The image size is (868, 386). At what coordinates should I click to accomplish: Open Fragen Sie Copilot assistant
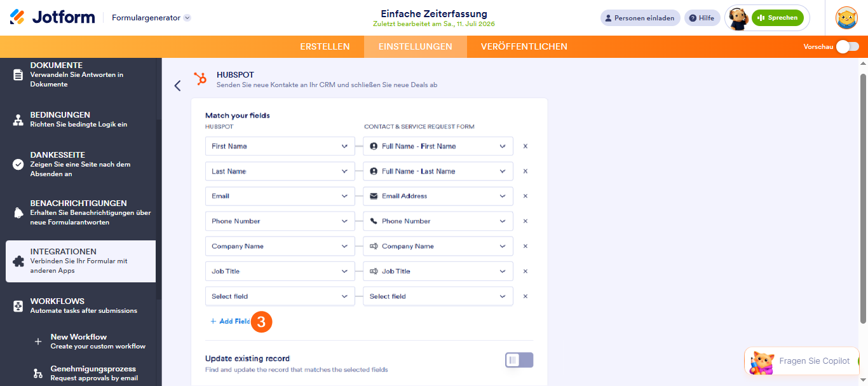coord(802,361)
